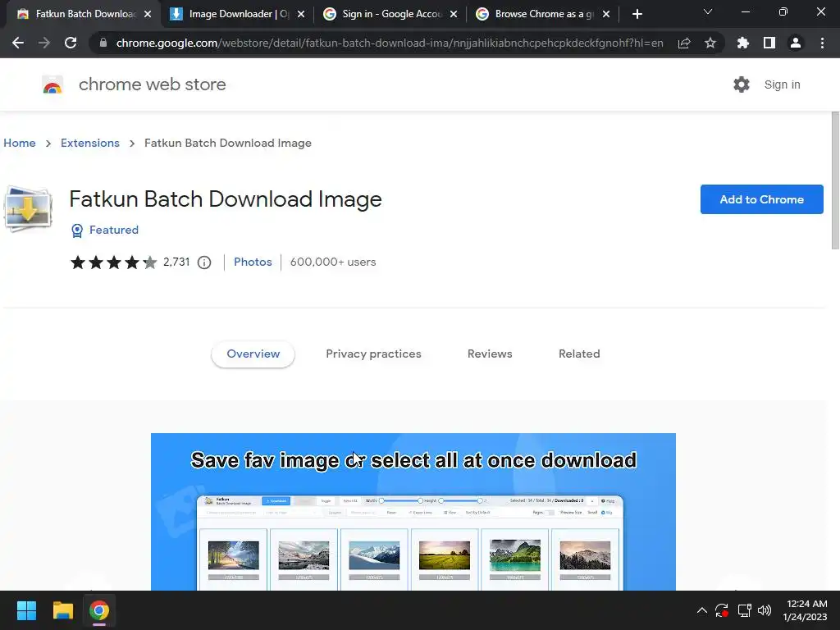The width and height of the screenshot is (840, 630).
Task: Open a new tab with plus button
Action: [x=637, y=14]
